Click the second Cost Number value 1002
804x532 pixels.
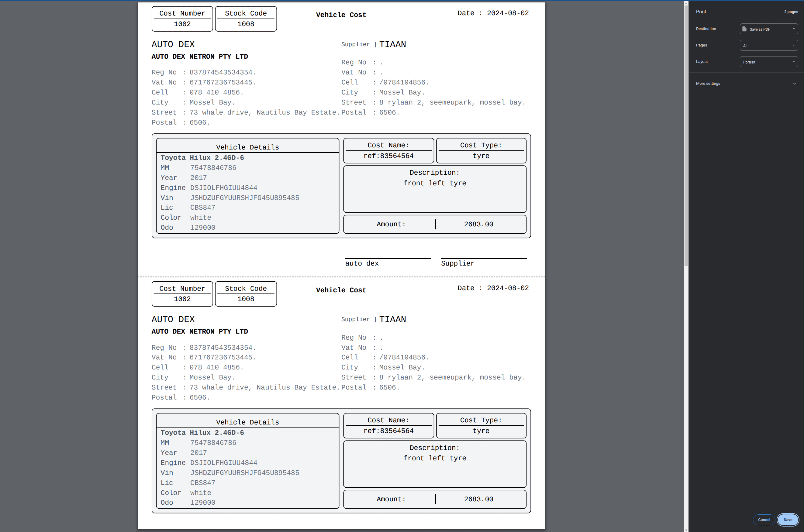[182, 299]
